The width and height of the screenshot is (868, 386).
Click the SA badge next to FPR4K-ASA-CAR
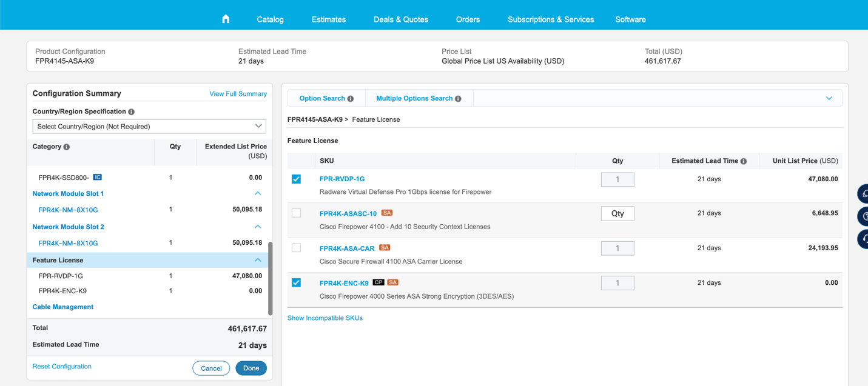[x=385, y=247]
